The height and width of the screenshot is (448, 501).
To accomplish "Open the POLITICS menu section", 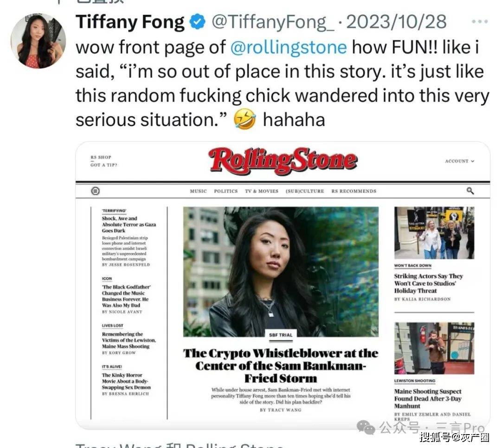I will tap(226, 191).
